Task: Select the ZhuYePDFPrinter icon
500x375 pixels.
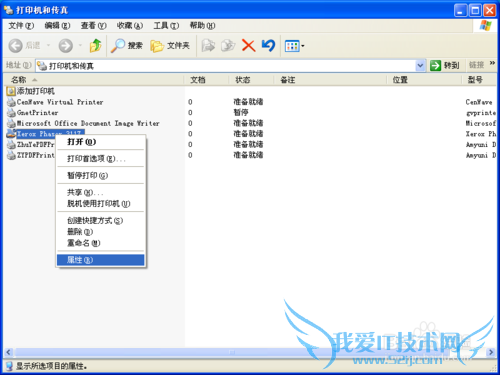Action: click(11, 144)
